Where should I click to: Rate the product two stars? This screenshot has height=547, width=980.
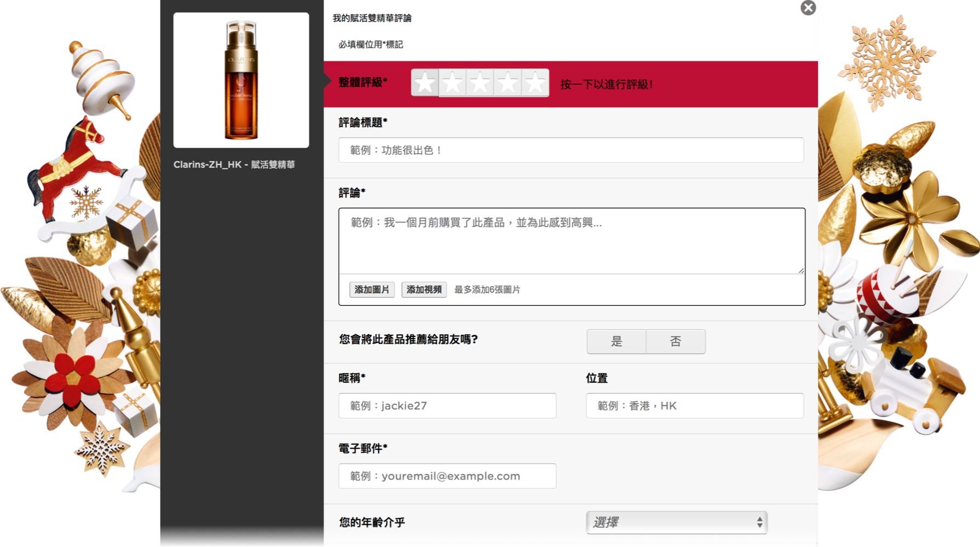(x=453, y=83)
